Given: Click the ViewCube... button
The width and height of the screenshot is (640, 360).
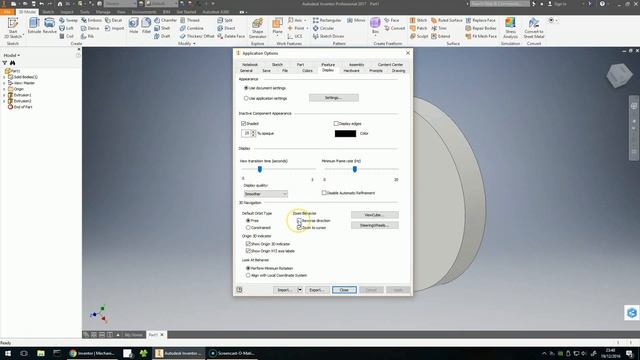Looking at the screenshot, I should [x=375, y=215].
